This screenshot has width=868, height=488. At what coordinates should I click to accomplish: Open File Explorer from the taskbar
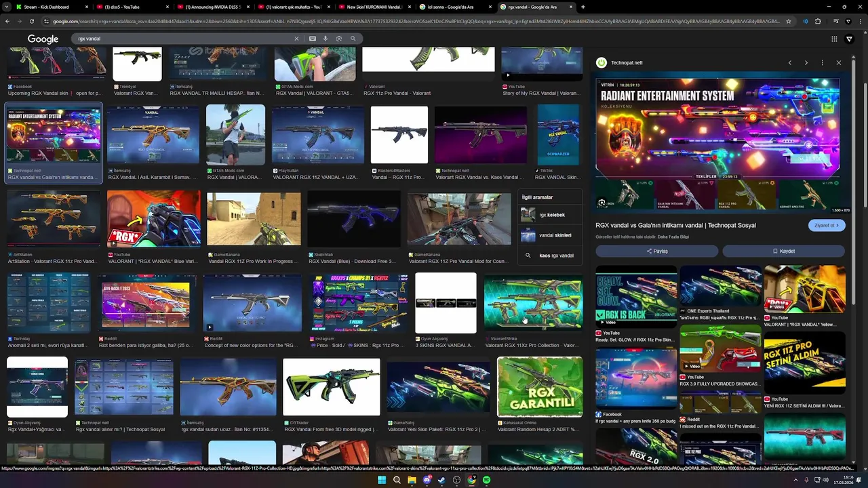click(x=412, y=480)
